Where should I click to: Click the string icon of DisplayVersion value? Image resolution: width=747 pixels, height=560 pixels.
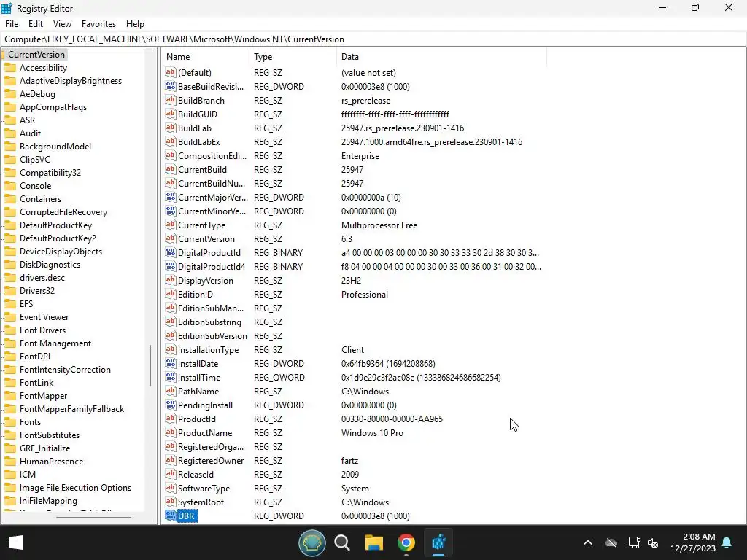171,281
